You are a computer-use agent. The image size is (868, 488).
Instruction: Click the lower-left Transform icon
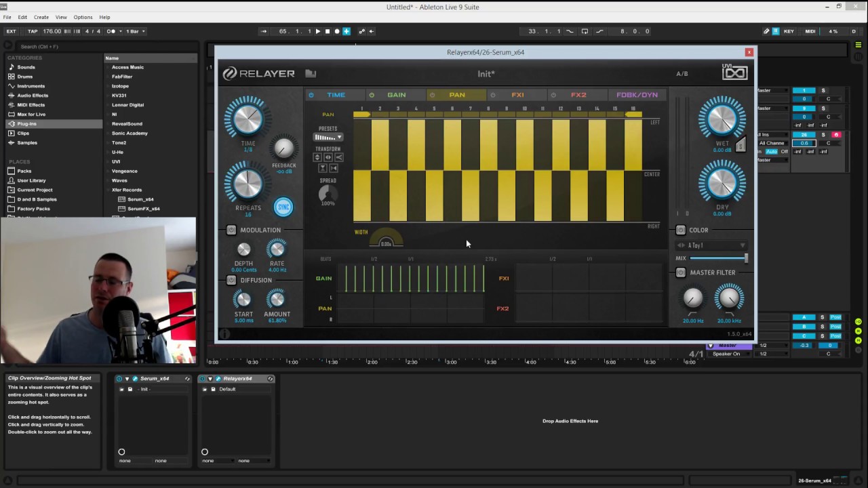pos(322,168)
